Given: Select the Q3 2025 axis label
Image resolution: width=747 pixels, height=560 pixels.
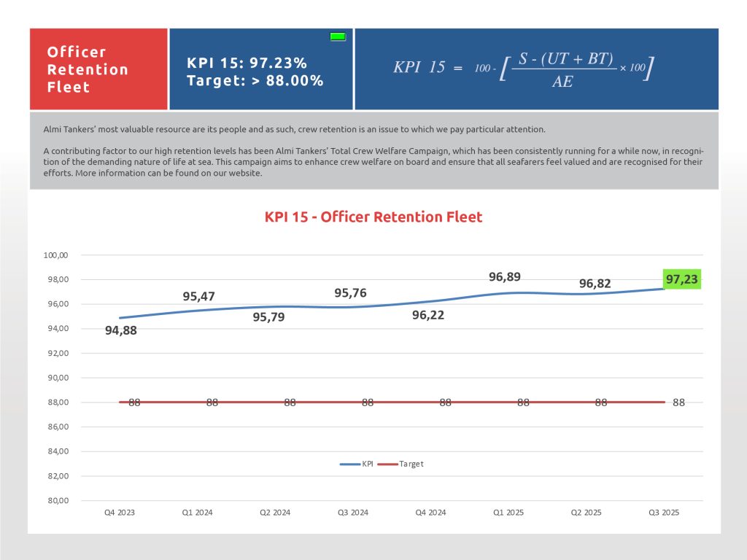Looking at the screenshot, I should (663, 513).
